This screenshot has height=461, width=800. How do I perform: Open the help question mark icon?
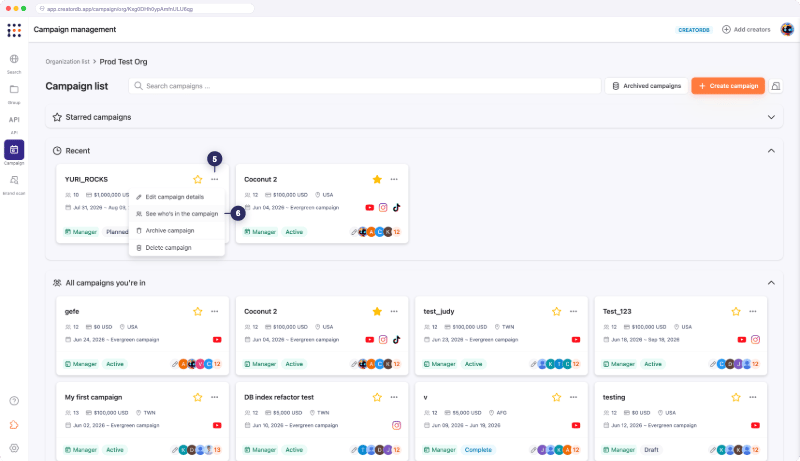click(14, 401)
